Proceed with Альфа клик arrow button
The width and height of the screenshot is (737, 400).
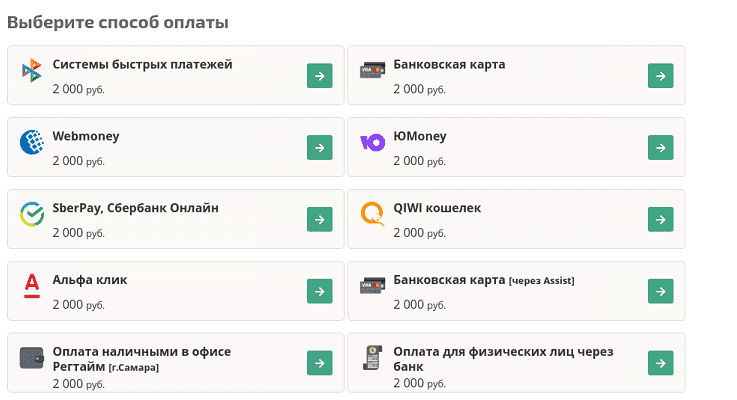[x=320, y=291]
